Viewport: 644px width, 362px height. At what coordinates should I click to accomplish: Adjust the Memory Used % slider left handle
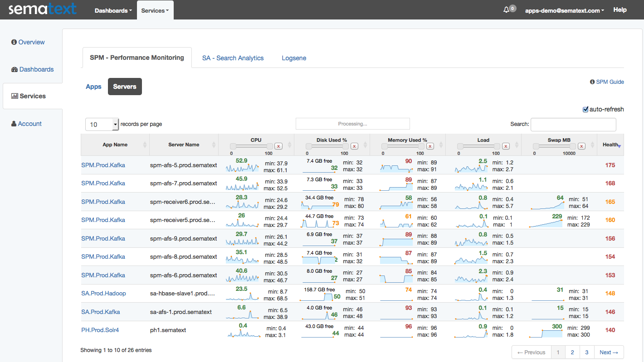(385, 146)
